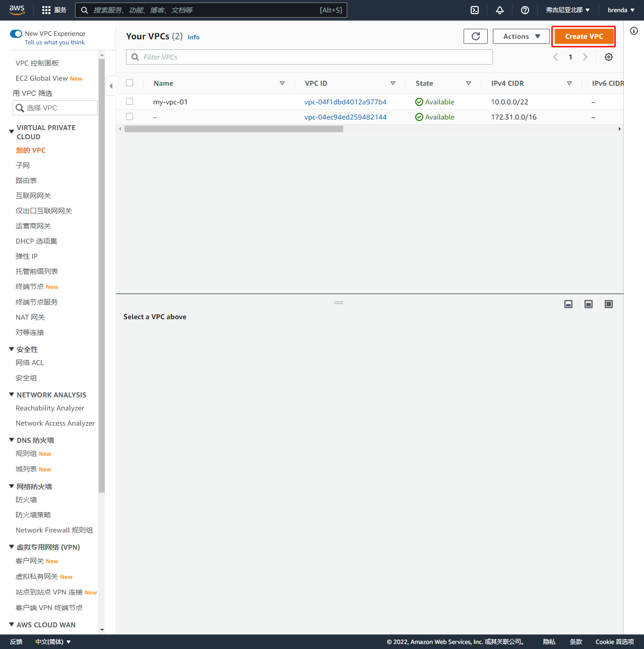The height and width of the screenshot is (649, 644).
Task: Click the sidebar vertical scrollbar
Action: (x=102, y=275)
